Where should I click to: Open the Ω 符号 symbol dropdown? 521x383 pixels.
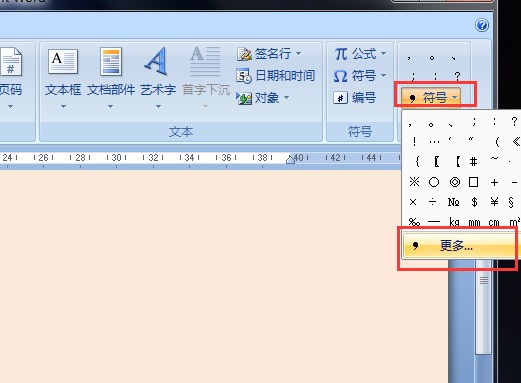pos(360,76)
